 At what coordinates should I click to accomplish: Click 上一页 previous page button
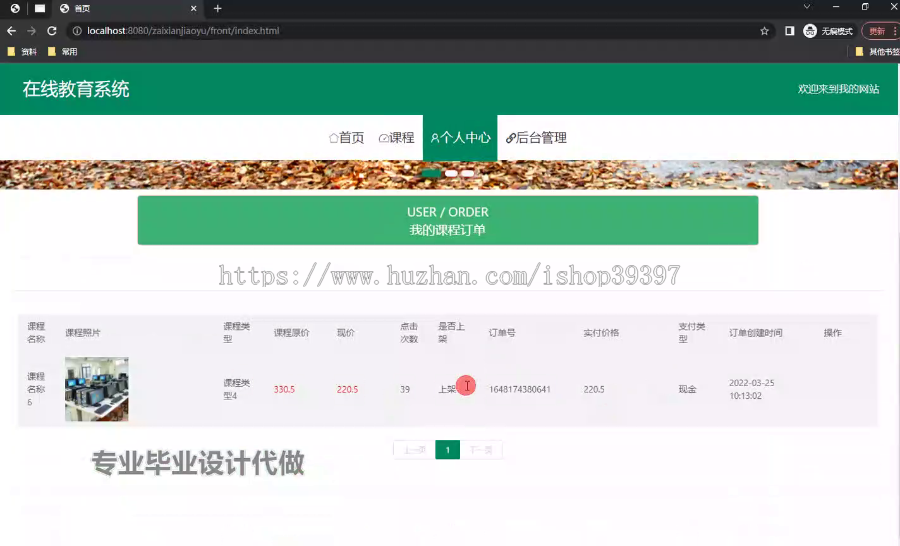coord(414,450)
